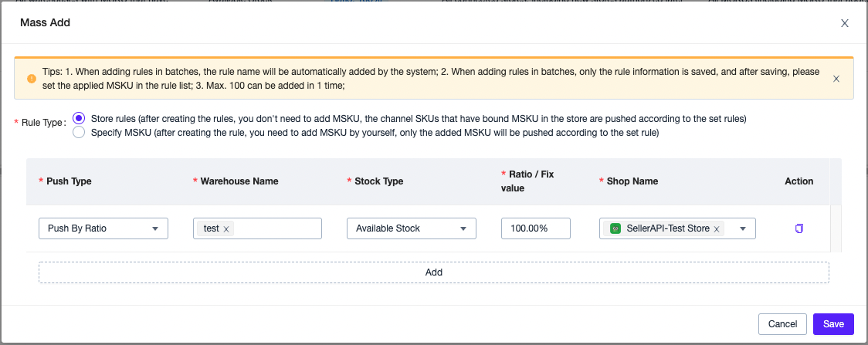This screenshot has width=868, height=345.
Task: Click the 100.00% ratio input
Action: [x=536, y=228]
